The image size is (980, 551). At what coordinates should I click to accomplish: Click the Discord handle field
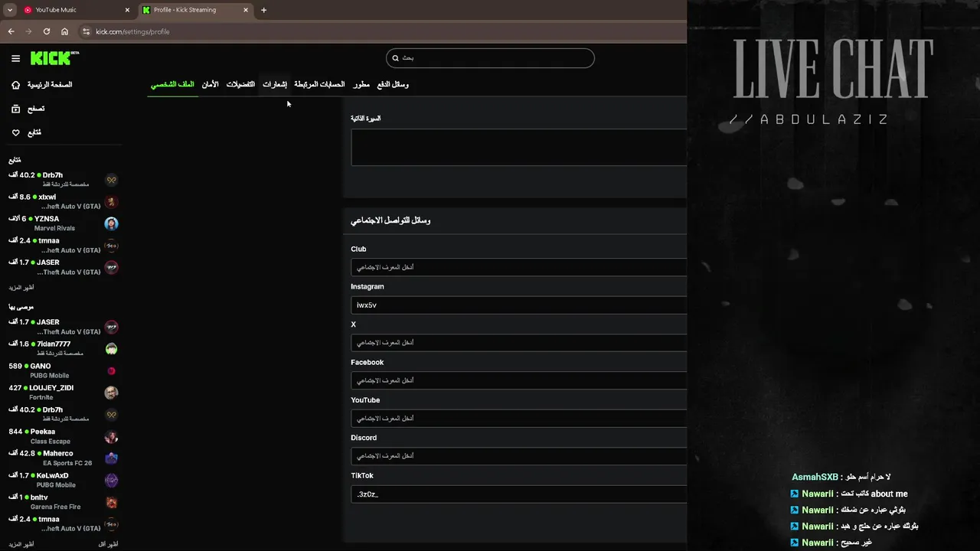[519, 455]
